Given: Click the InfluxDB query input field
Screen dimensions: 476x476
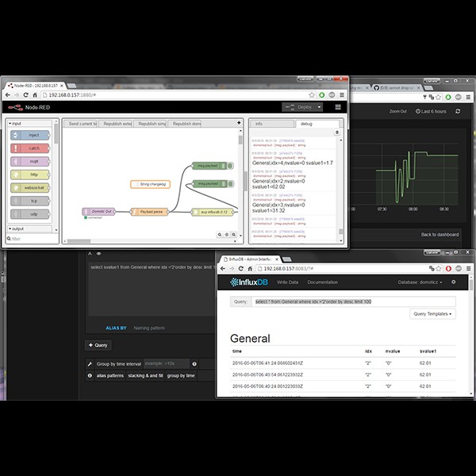Looking at the screenshot, I should click(353, 301).
